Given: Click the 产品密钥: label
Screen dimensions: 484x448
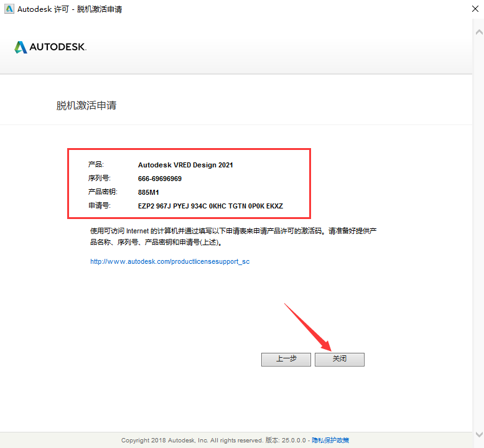Looking at the screenshot, I should tap(103, 192).
